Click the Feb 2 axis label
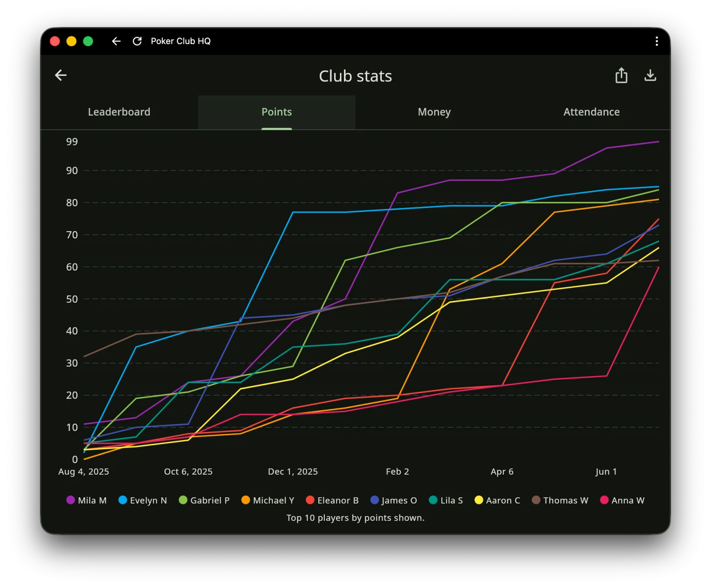This screenshot has height=588, width=711. (x=397, y=472)
